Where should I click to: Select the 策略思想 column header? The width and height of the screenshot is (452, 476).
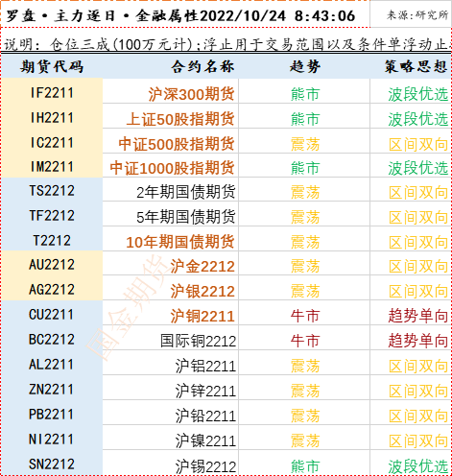416,67
